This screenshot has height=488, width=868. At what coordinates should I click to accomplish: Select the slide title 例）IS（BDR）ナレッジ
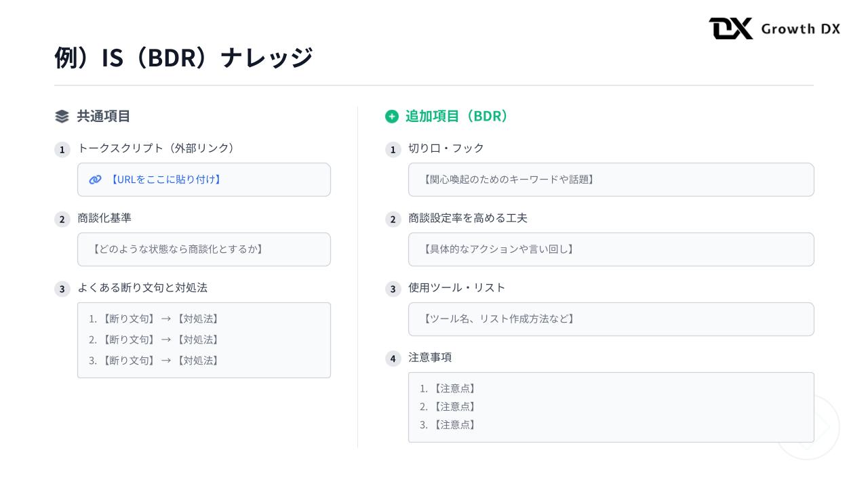pyautogui.click(x=183, y=58)
